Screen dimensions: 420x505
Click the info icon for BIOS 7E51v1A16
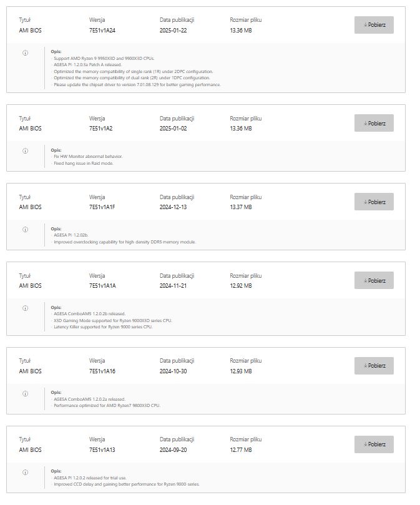26,393
